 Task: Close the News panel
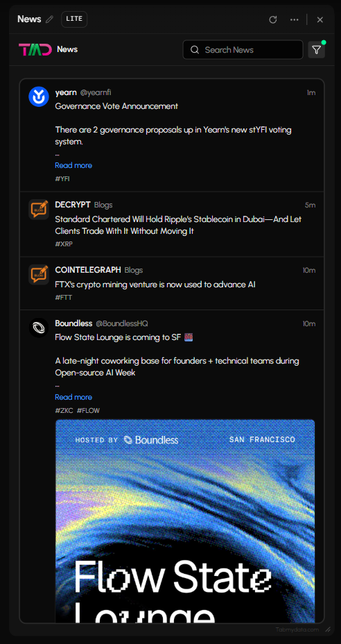point(320,19)
